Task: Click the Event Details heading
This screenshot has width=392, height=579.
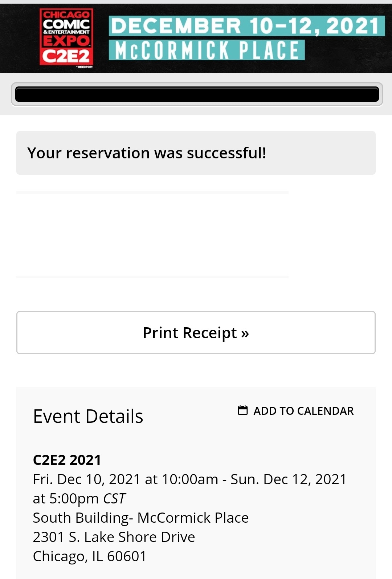Action: pos(88,416)
